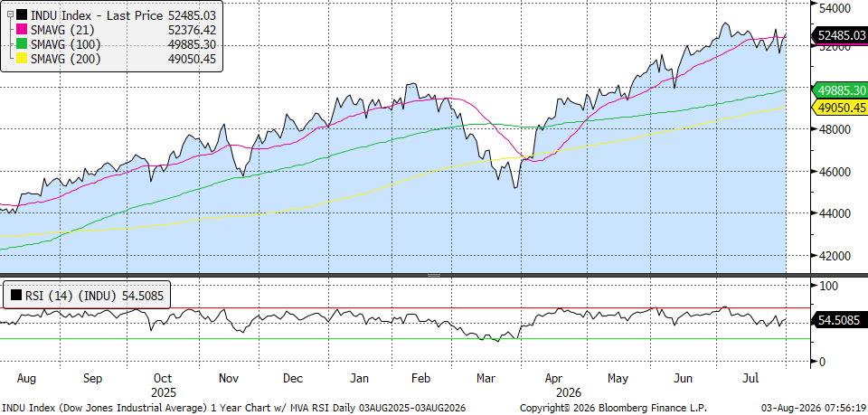Click the 2026 year label on the time axis
Image resolution: width=868 pixels, height=415 pixels.
coord(569,393)
